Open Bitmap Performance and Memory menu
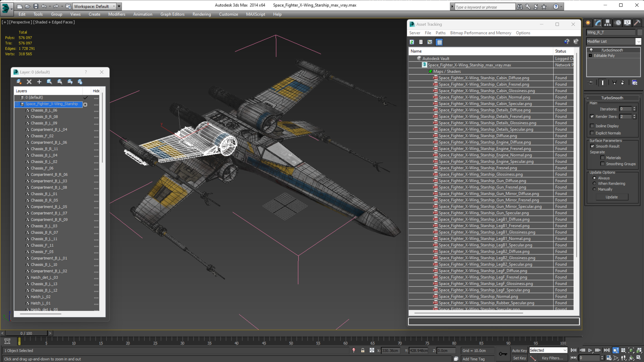 coord(481,33)
